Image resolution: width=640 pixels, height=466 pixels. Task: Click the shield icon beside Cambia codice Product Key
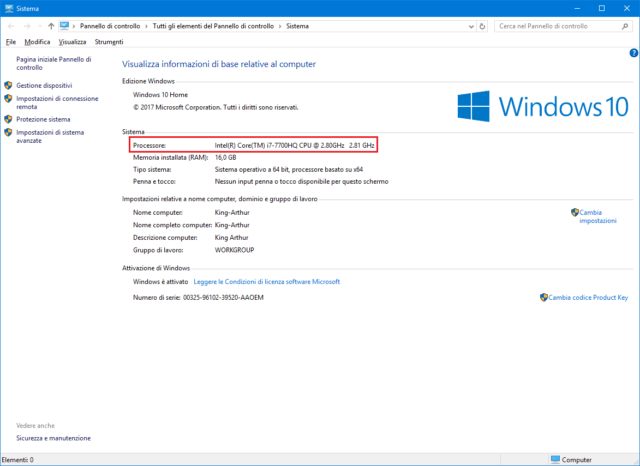(544, 297)
